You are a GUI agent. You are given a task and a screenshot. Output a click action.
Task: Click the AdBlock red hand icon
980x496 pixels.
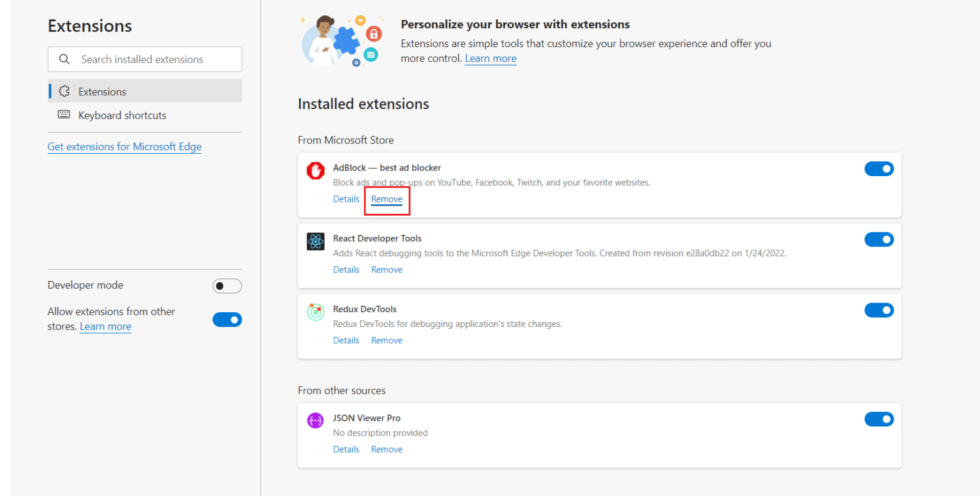[x=316, y=170]
